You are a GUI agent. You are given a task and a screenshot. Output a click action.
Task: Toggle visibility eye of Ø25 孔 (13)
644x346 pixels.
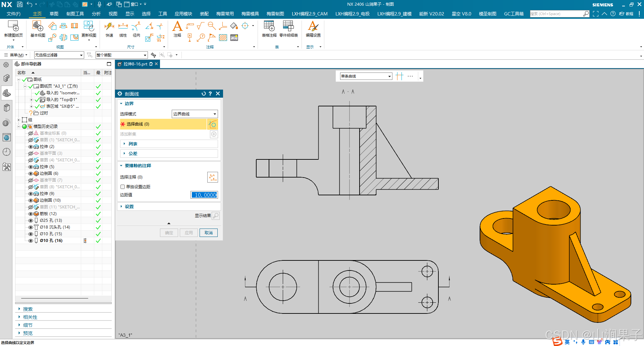point(31,220)
